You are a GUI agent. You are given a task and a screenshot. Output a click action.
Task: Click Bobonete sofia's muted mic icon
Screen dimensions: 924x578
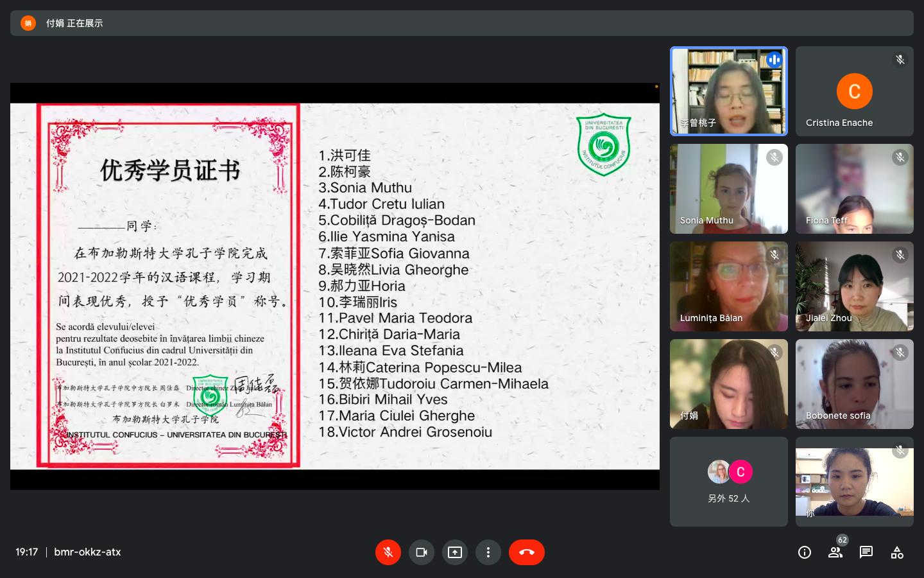900,353
